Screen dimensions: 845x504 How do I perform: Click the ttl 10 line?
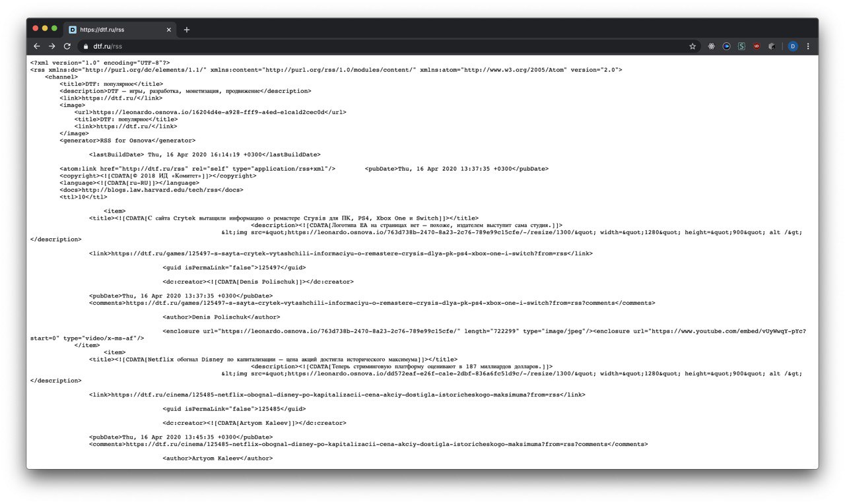click(83, 197)
